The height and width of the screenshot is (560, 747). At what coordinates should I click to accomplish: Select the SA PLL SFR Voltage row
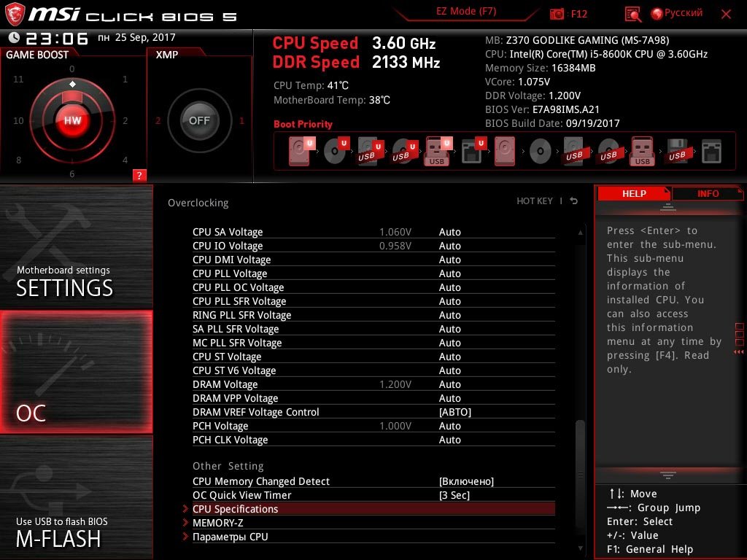point(373,329)
